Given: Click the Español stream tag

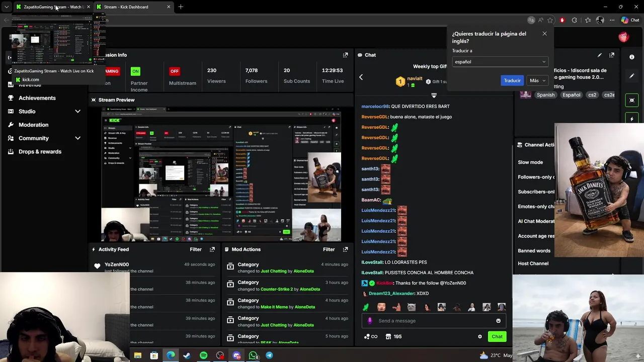Looking at the screenshot, I should (x=572, y=95).
